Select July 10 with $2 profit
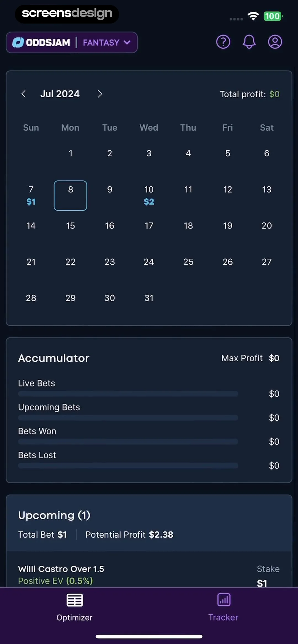 149,195
